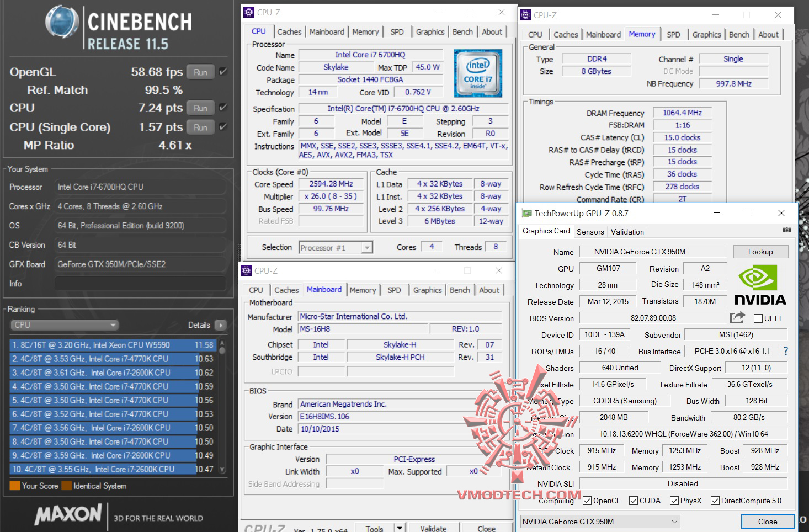Click the NVIDIA logo in GPU-Z

pyautogui.click(x=760, y=285)
